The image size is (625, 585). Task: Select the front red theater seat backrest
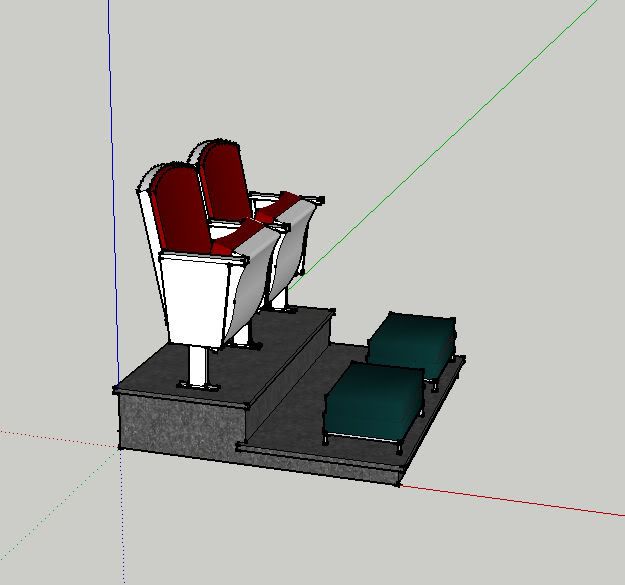point(181,209)
